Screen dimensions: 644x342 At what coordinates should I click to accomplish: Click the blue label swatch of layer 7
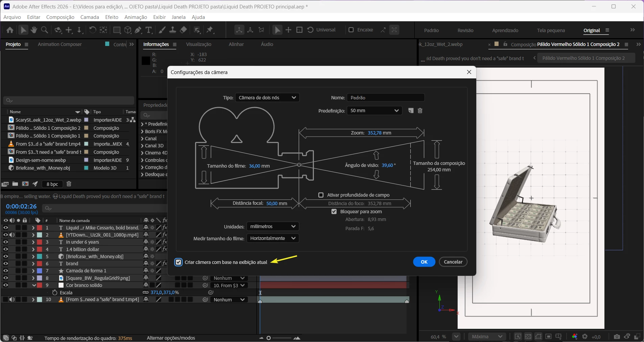pos(40,271)
